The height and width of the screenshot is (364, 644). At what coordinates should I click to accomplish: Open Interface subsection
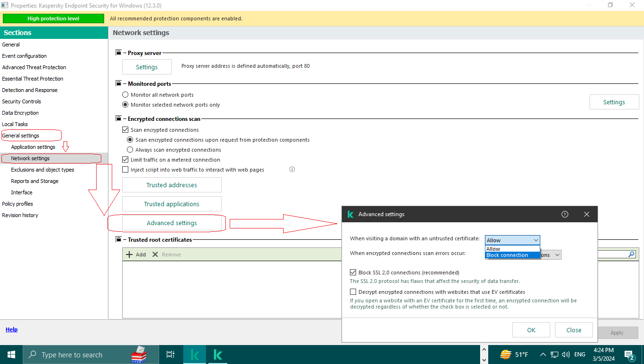[22, 192]
